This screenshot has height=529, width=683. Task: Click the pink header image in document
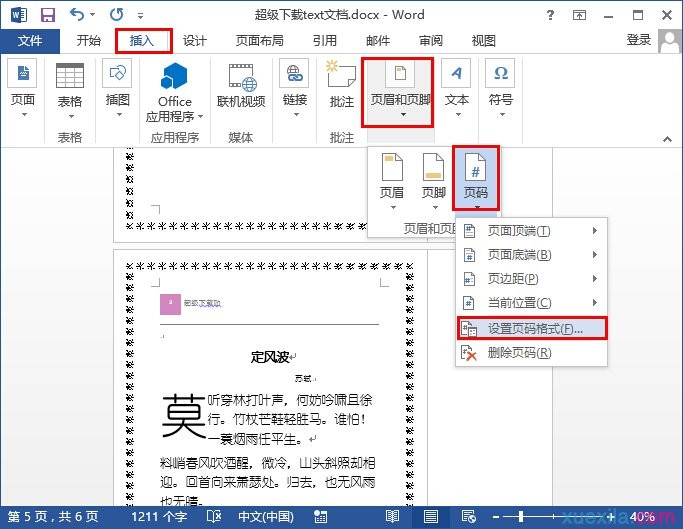[170, 304]
